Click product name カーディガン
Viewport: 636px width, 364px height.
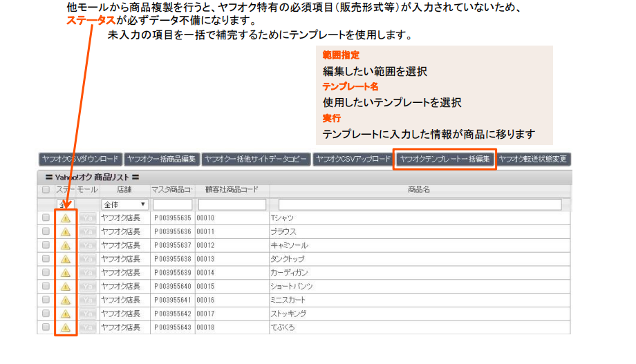pyautogui.click(x=289, y=273)
